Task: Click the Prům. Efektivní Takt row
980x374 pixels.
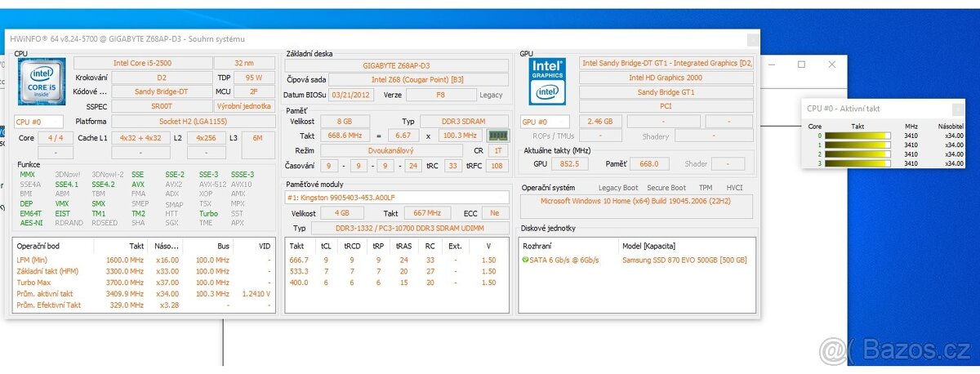Action: click(x=144, y=305)
